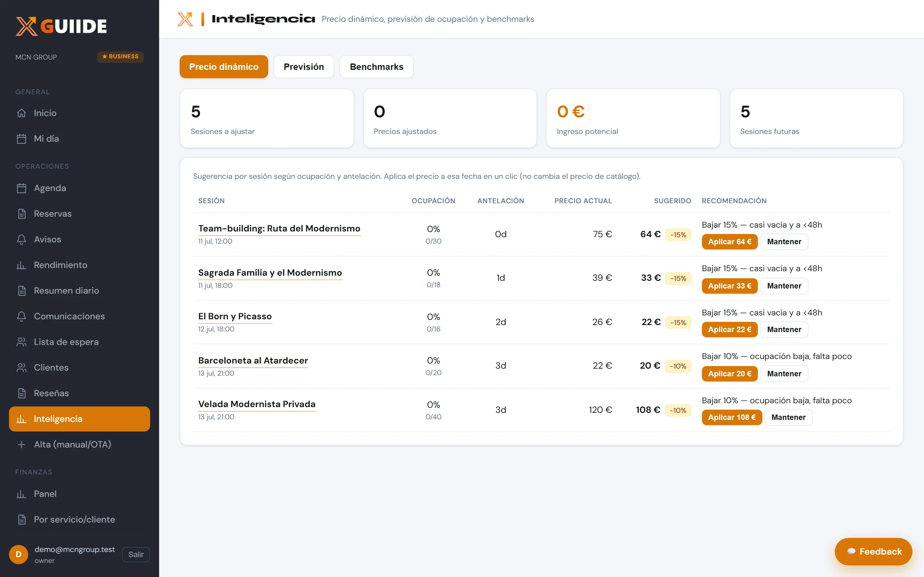Screen dimensions: 924x577
Task: Switch to the Benchmarks tab
Action: coord(376,67)
